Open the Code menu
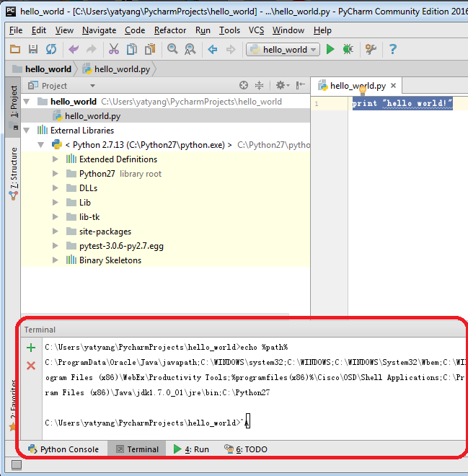 coord(135,30)
